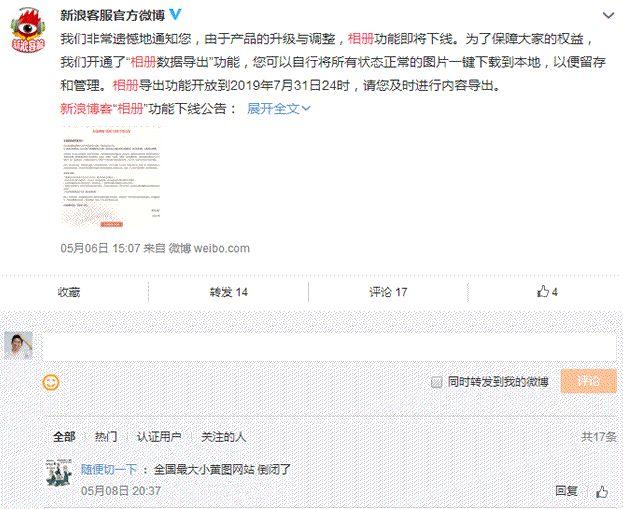Open the announcement image thumbnail
Screen dimensions: 623x509
pos(111,177)
